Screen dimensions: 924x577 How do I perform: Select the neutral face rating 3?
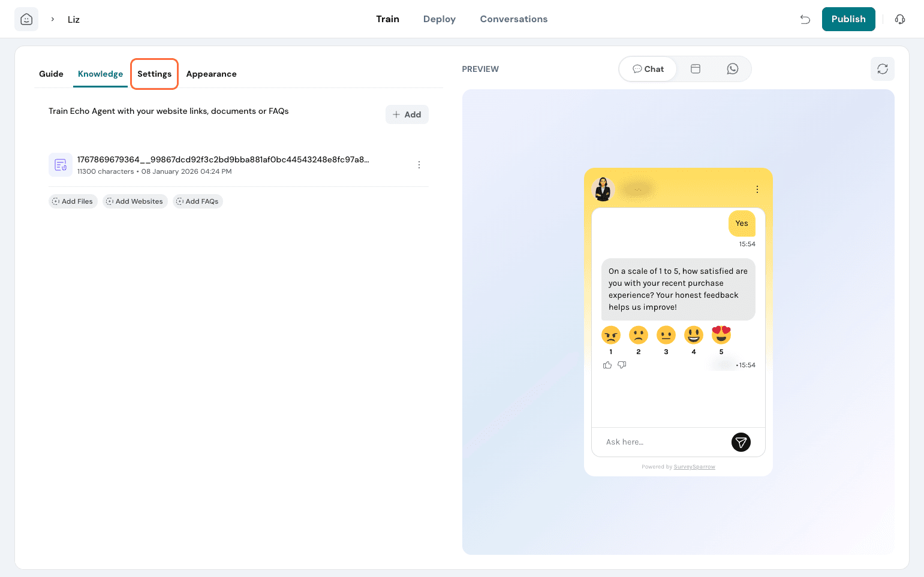tap(666, 335)
